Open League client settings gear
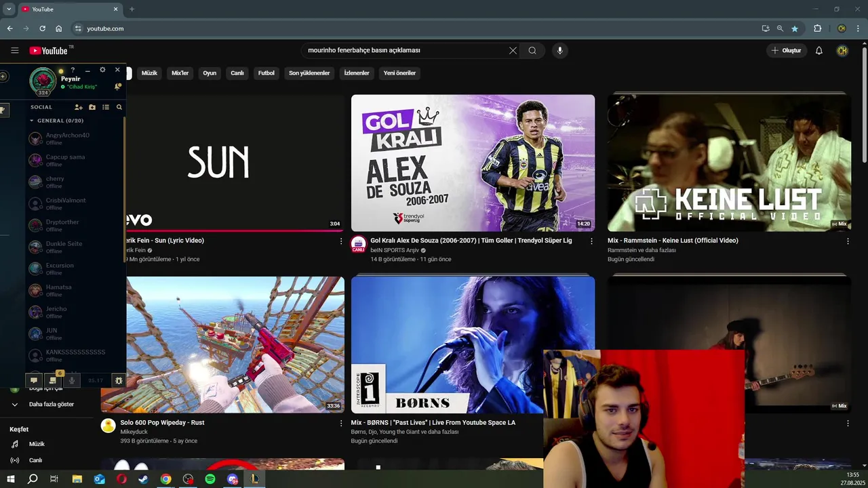 tap(102, 70)
